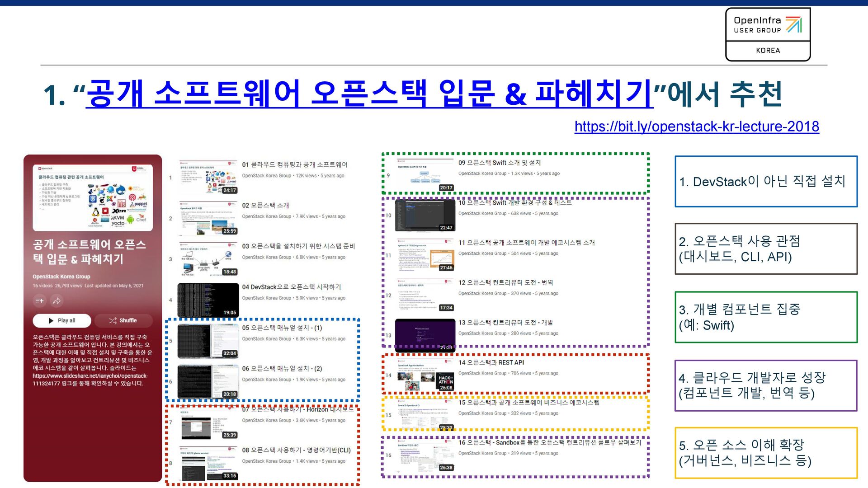Click '1.3K views' metadata under video 09
The image size is (868, 488).
pyautogui.click(x=522, y=174)
